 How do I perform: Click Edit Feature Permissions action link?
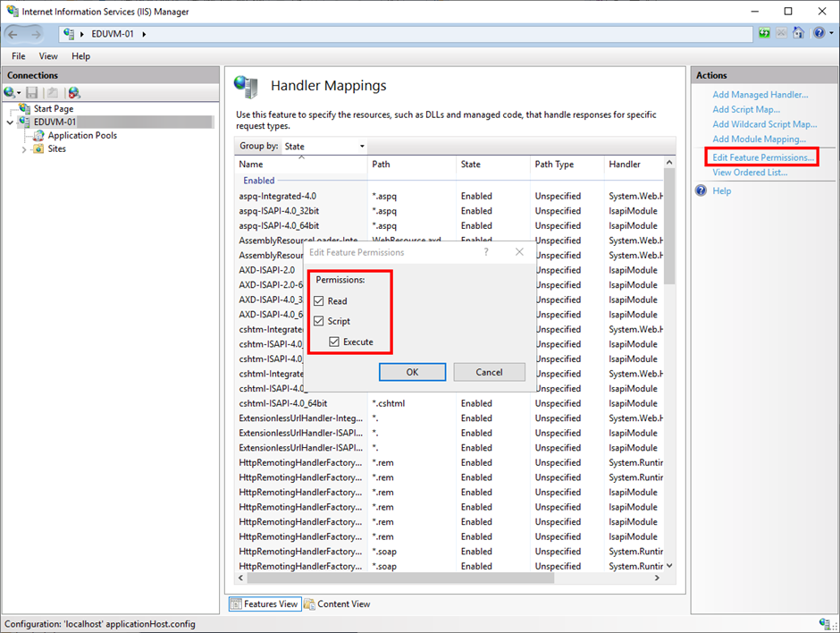pos(763,157)
